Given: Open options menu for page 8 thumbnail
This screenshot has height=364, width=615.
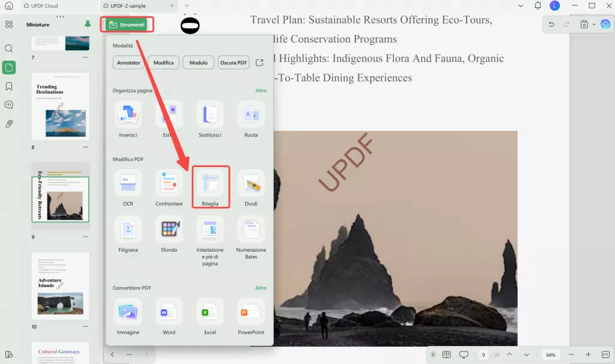Looking at the screenshot, I should point(85,147).
